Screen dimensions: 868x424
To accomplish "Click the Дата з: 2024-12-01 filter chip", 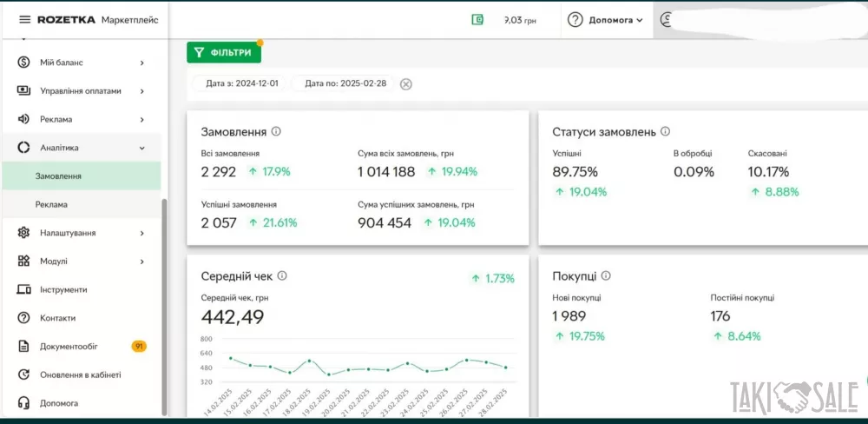I will [240, 84].
